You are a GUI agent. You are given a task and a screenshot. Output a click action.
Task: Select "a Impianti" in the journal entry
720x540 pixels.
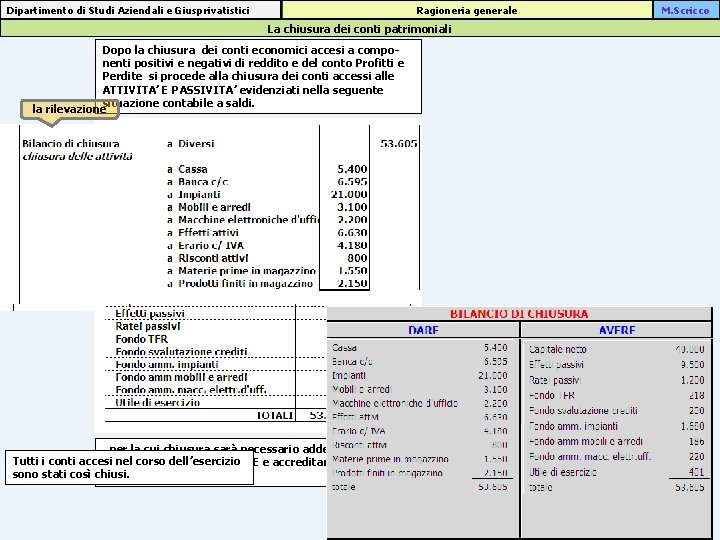[x=193, y=195]
